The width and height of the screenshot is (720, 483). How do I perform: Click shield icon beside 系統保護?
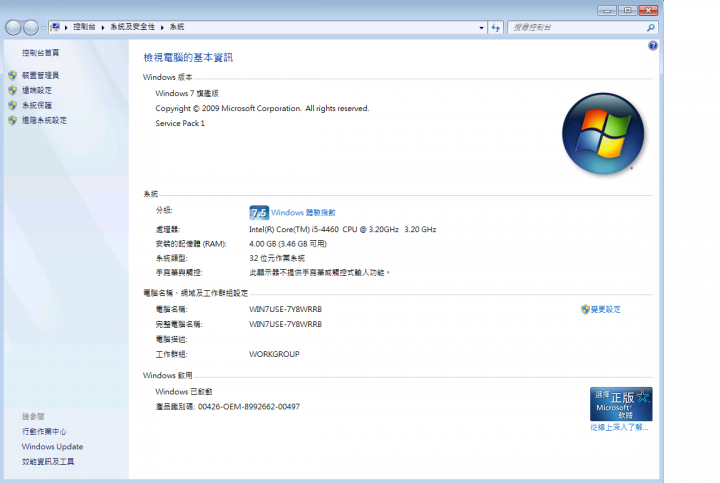coord(12,105)
